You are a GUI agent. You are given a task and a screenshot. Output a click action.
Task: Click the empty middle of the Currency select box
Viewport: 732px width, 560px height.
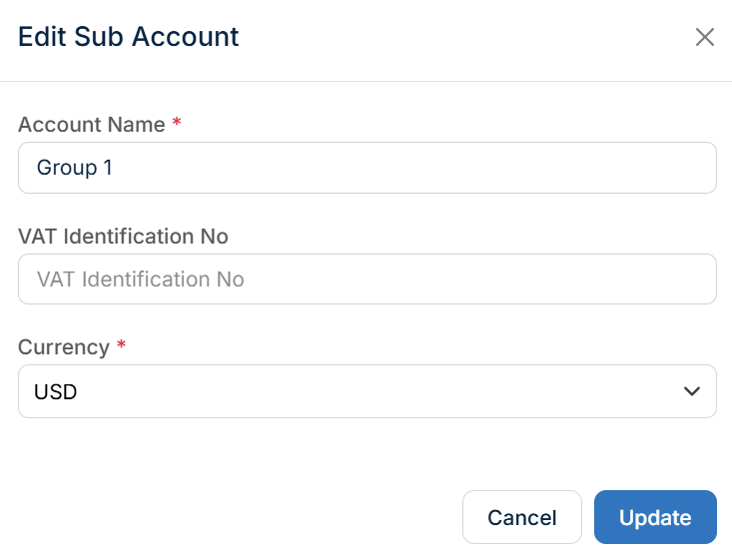coord(366,391)
